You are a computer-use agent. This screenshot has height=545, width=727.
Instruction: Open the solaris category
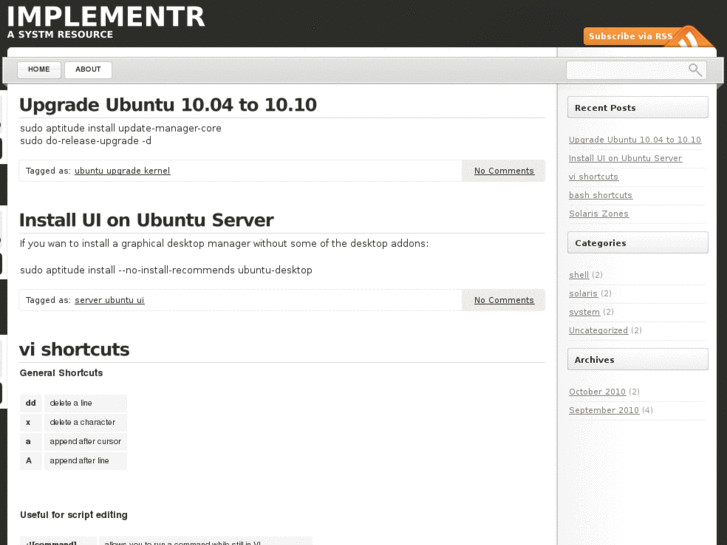coord(583,294)
